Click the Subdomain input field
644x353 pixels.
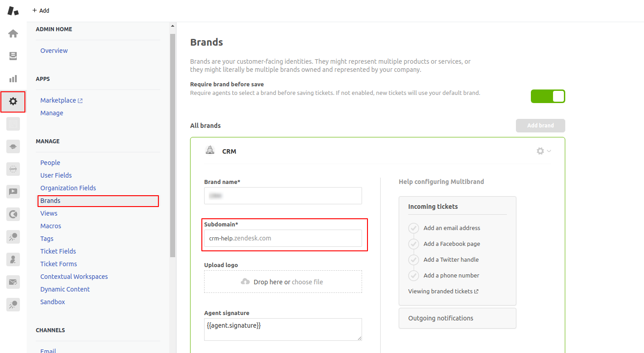click(283, 238)
